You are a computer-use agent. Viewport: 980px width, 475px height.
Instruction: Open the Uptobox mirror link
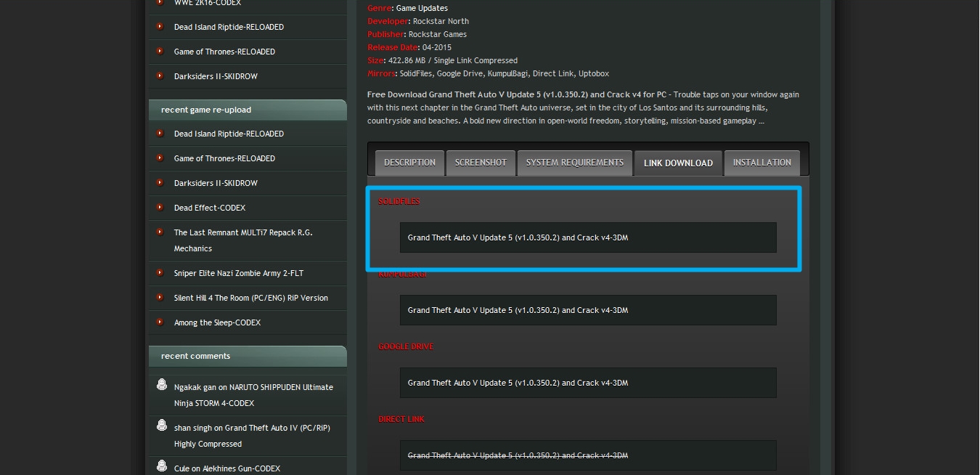595,73
